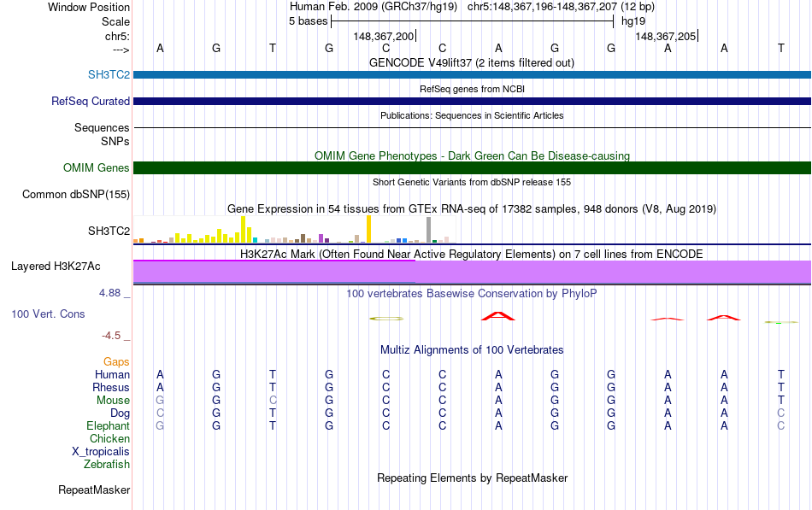Click Multiz Alignments of 100 Vertebrates title
The height and width of the screenshot is (510, 812).
click(x=472, y=350)
